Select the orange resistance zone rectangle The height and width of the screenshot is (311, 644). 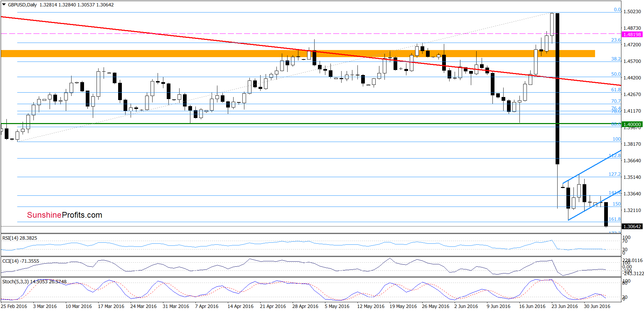pos(298,53)
